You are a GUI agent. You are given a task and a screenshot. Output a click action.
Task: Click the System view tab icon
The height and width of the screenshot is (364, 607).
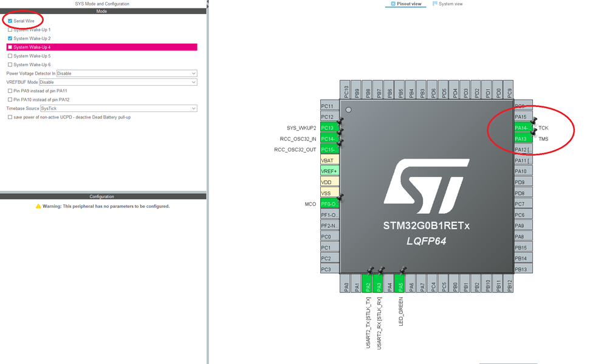click(x=434, y=4)
